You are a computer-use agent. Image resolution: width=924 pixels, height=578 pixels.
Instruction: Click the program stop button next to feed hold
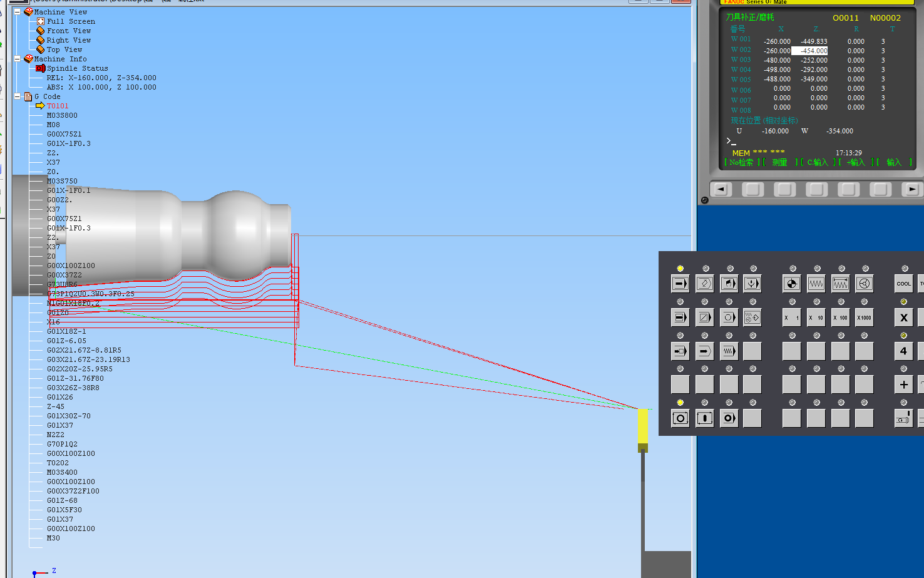click(x=729, y=418)
